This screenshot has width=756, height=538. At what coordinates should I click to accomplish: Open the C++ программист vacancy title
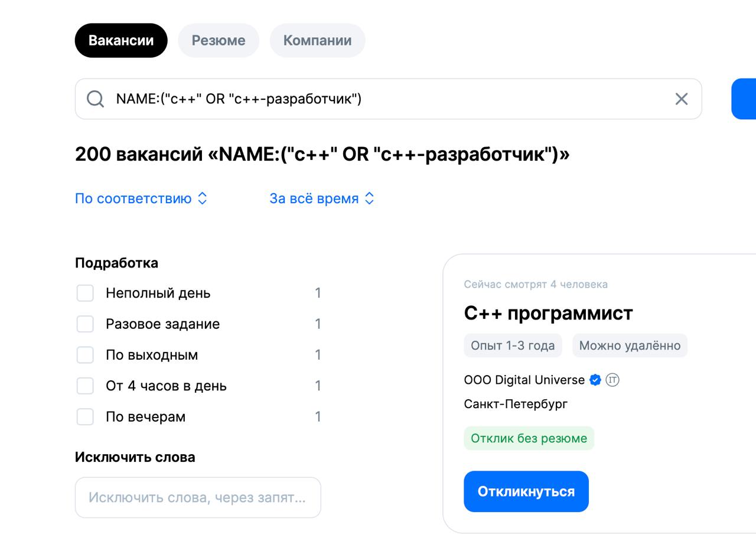pyautogui.click(x=548, y=313)
